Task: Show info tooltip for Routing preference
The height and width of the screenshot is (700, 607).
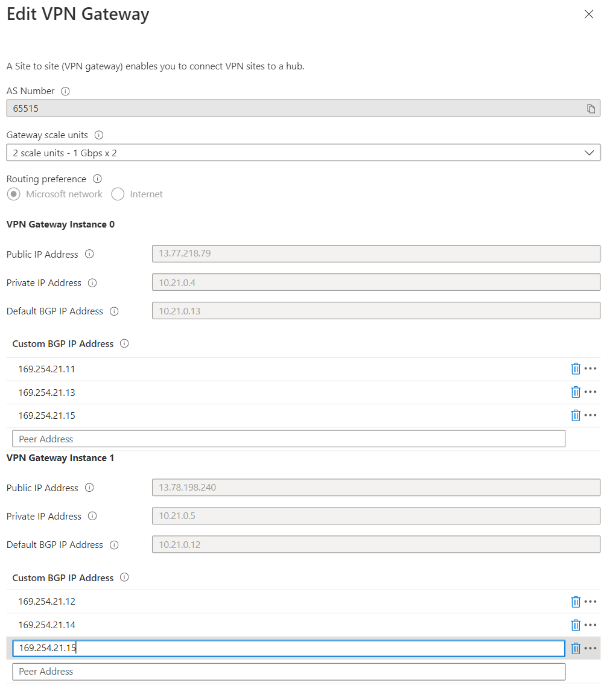Action: [x=97, y=179]
